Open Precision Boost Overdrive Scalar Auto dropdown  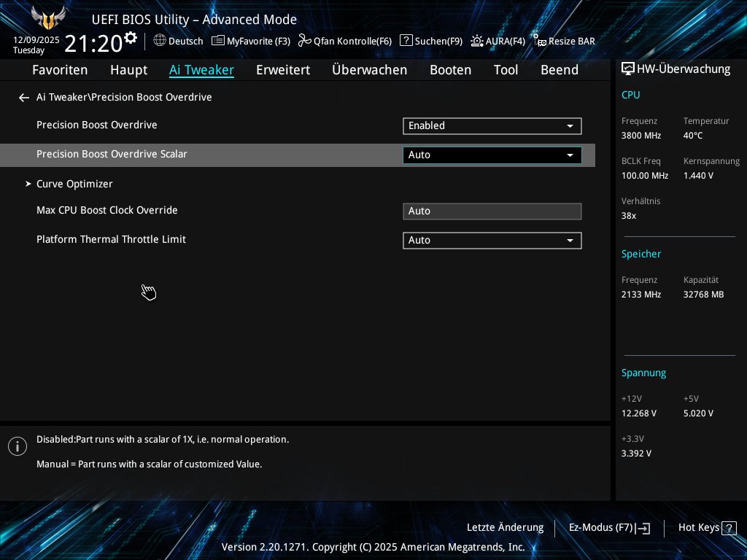coord(492,155)
